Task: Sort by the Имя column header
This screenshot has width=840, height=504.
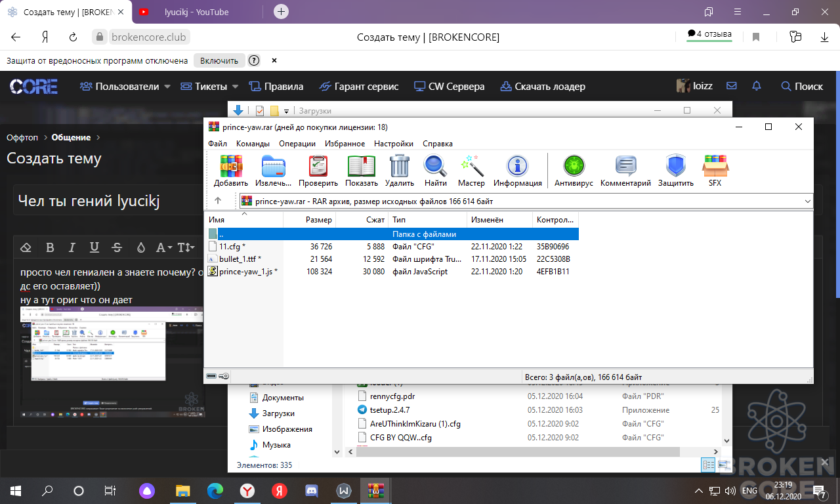Action: click(244, 220)
